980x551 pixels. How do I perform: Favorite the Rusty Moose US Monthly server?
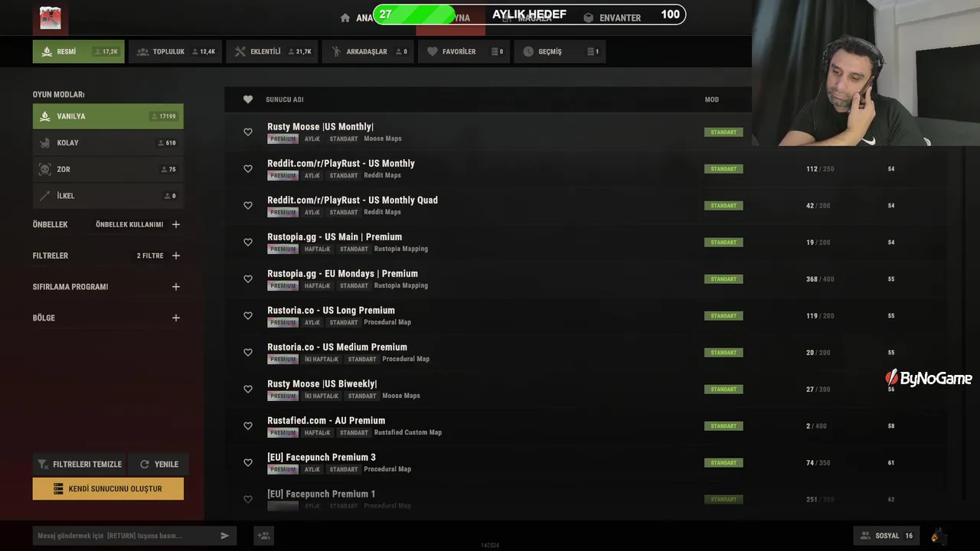coord(248,132)
